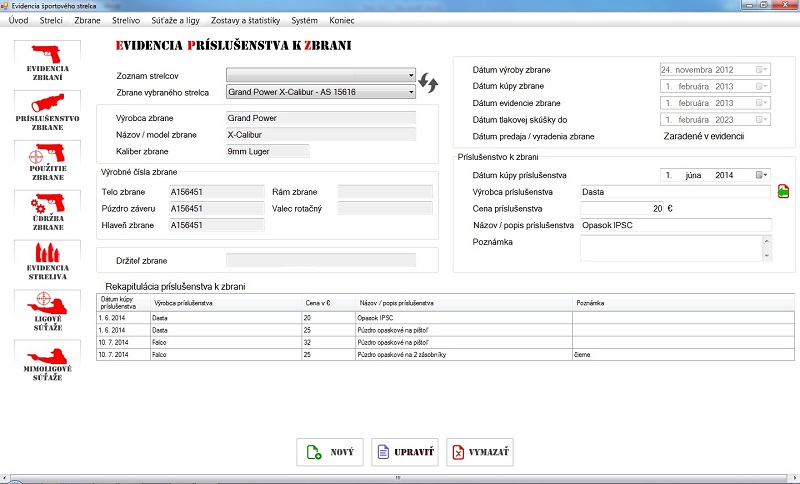Open the Súťaže a ligy menu
The width and height of the screenshot is (800, 484).
[x=176, y=20]
